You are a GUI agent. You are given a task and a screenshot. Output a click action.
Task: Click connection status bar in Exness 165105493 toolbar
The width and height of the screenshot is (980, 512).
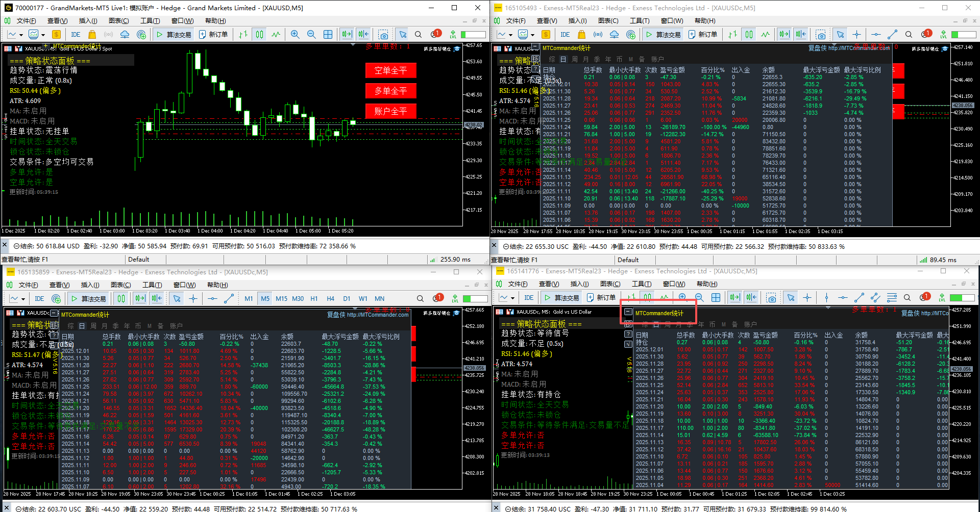pyautogui.click(x=964, y=34)
